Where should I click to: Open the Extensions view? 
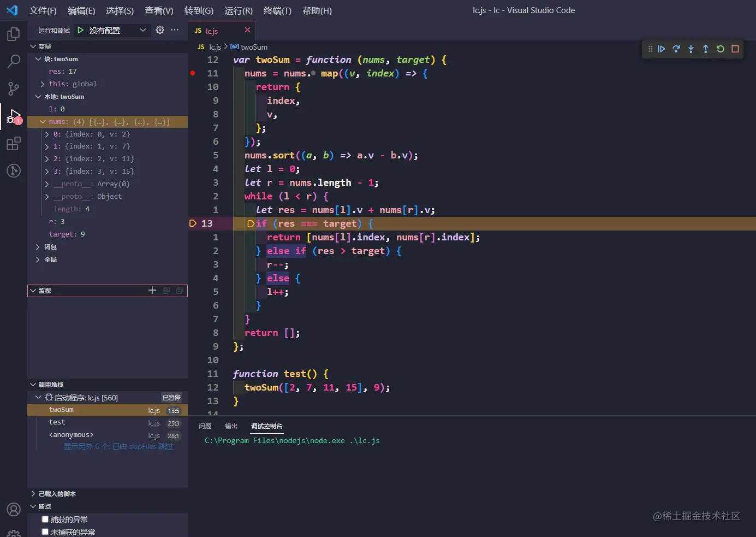pos(13,144)
